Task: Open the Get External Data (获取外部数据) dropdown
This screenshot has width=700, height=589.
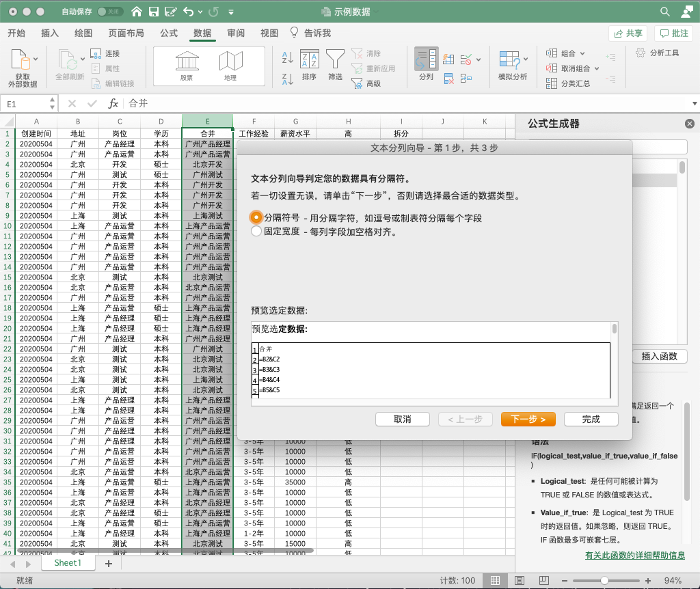Action: (x=36, y=60)
